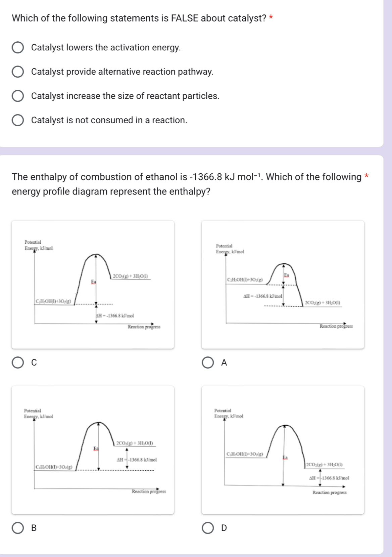Image resolution: width=392 pixels, height=557 pixels.
Task: Click the label text "B" below its diagram
Action: [x=33, y=529]
